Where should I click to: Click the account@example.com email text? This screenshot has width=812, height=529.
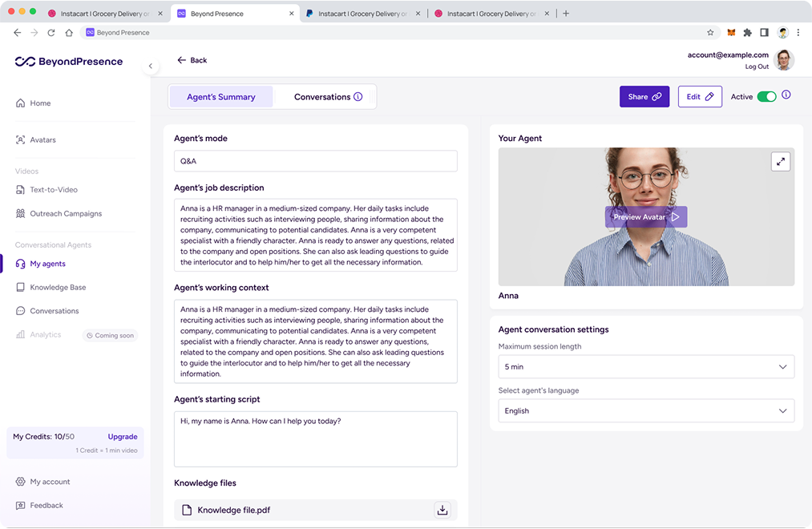(728, 55)
